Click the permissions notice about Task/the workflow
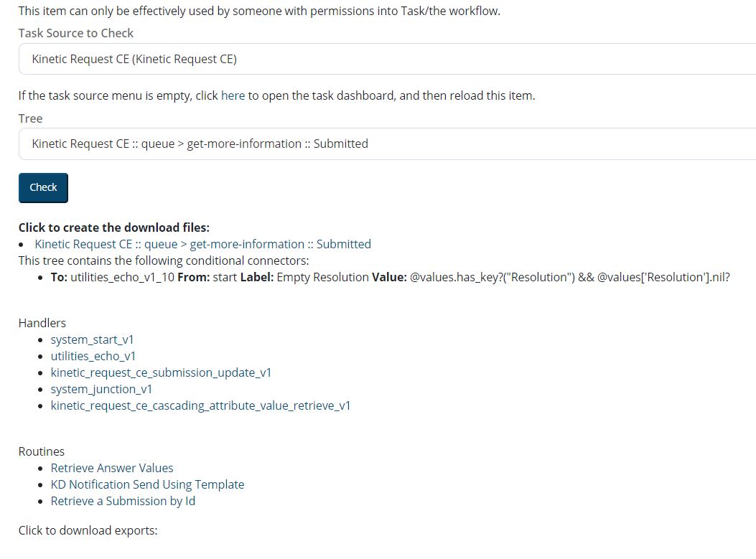This screenshot has width=756, height=559. click(x=259, y=11)
